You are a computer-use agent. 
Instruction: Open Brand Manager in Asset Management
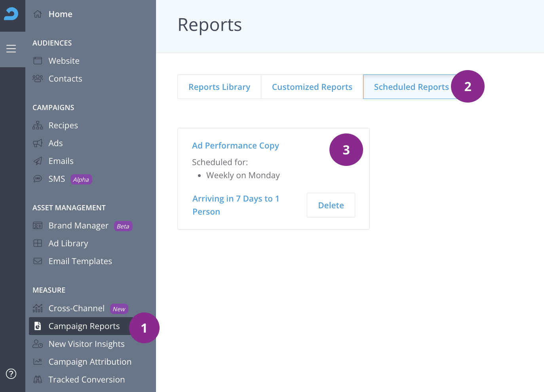tap(78, 225)
